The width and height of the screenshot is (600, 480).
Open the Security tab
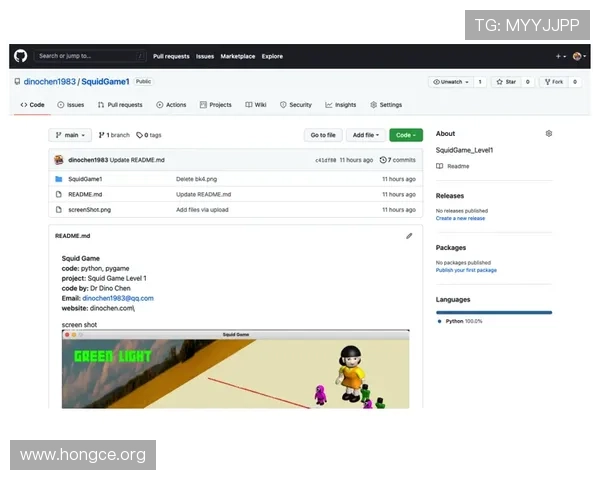coord(296,105)
